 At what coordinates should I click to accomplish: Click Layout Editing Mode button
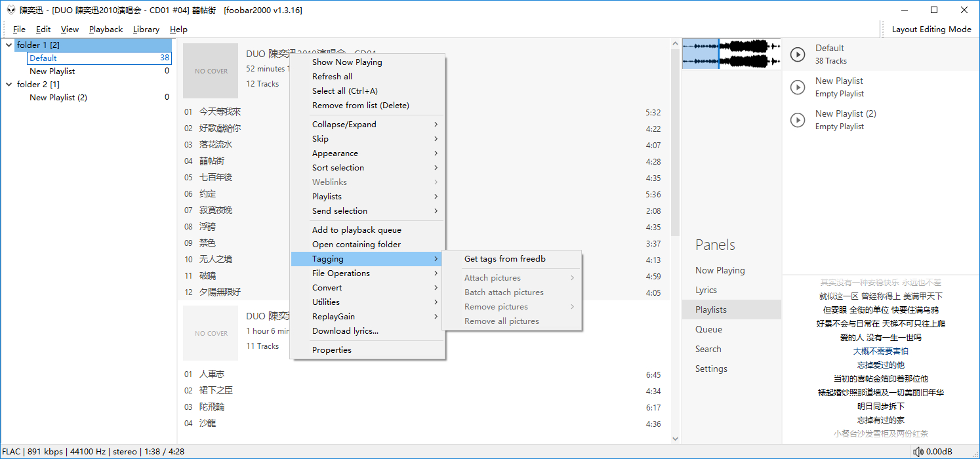click(x=931, y=30)
